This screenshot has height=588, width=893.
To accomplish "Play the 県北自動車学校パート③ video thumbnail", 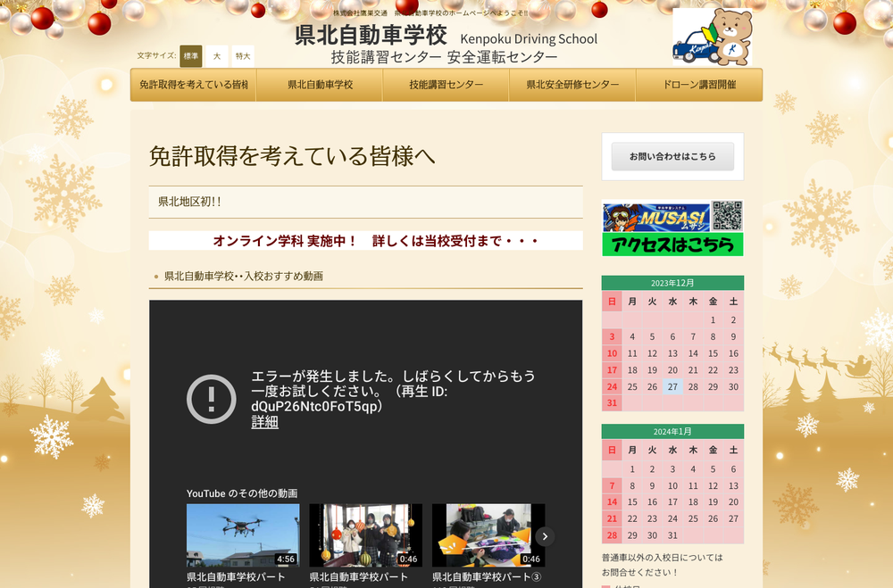I will pos(488,535).
